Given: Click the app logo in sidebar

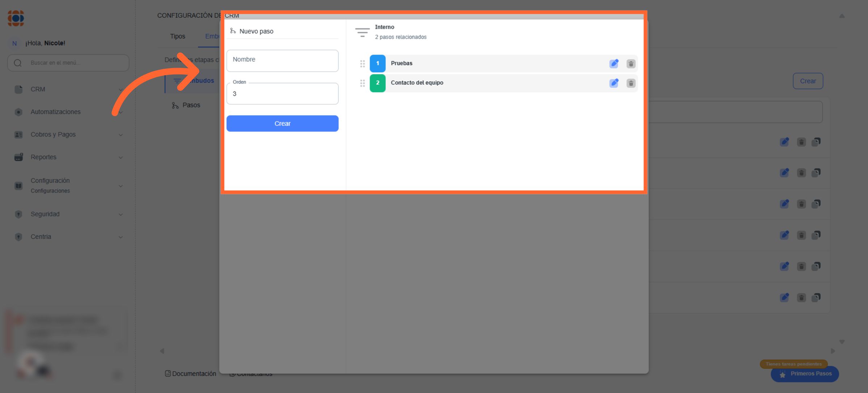Looking at the screenshot, I should pyautogui.click(x=16, y=18).
